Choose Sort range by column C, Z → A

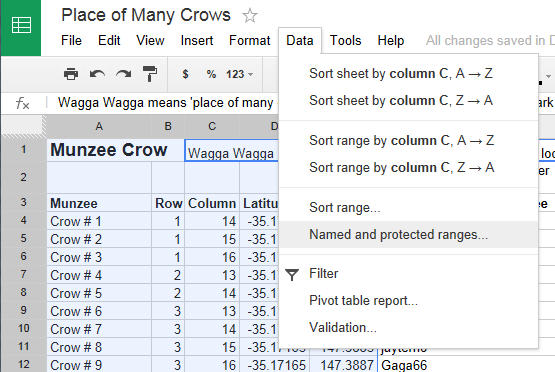click(x=408, y=167)
